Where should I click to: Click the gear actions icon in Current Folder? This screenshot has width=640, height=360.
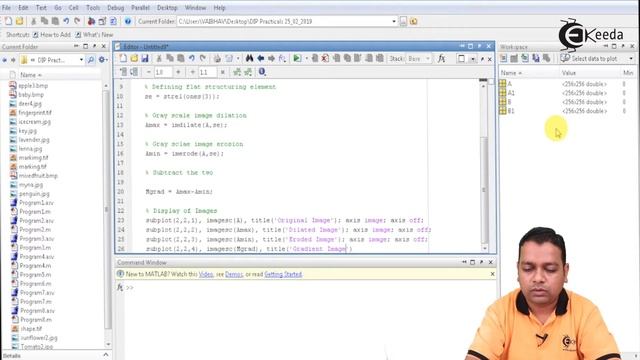pyautogui.click(x=102, y=60)
